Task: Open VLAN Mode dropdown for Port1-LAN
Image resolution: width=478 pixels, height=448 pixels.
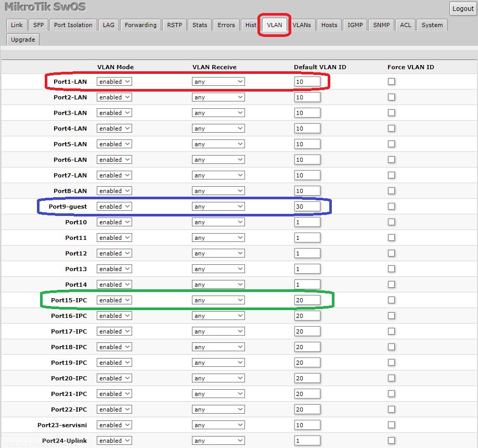Action: click(114, 82)
